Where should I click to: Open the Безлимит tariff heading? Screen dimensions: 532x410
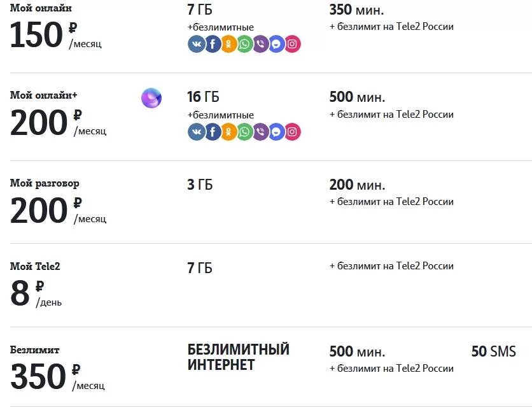tap(34, 350)
